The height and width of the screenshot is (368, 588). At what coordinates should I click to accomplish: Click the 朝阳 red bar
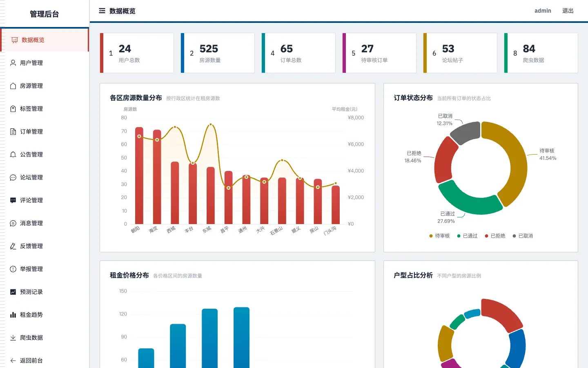click(x=139, y=175)
